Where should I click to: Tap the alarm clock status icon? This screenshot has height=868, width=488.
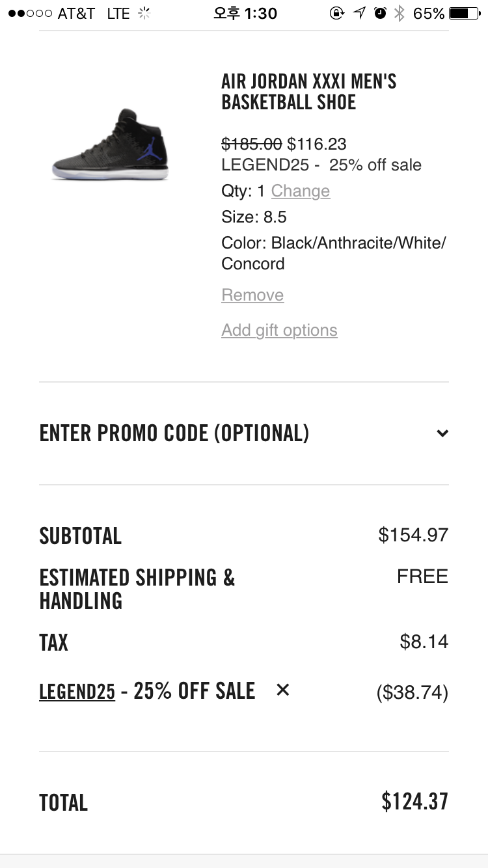coord(380,13)
